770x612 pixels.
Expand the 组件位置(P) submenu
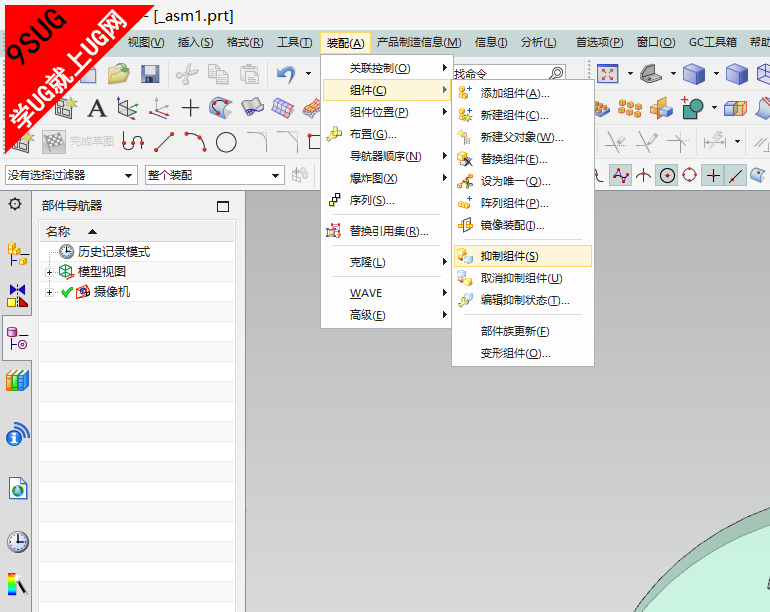click(x=386, y=112)
